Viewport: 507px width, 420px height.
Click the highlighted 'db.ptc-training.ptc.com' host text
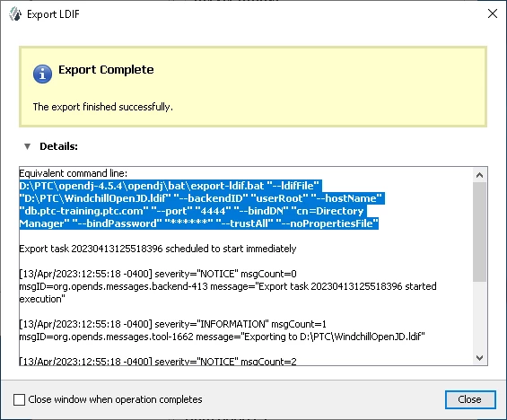(x=84, y=211)
